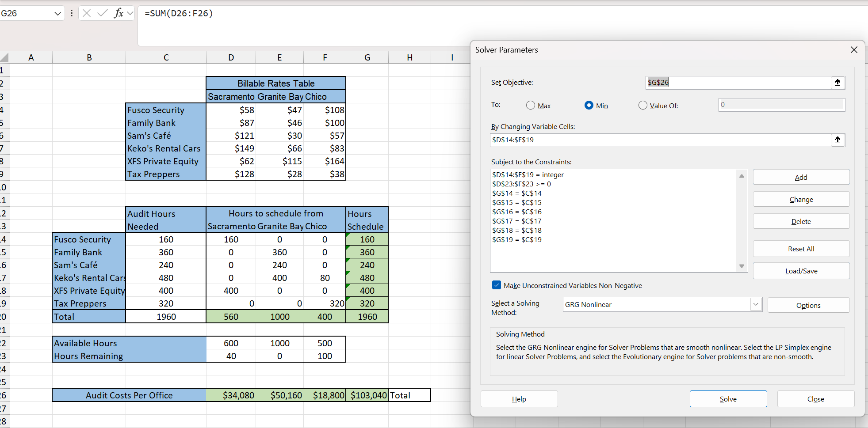Confirm formula entry with the checkmark icon
This screenshot has width=868, height=428.
point(103,13)
